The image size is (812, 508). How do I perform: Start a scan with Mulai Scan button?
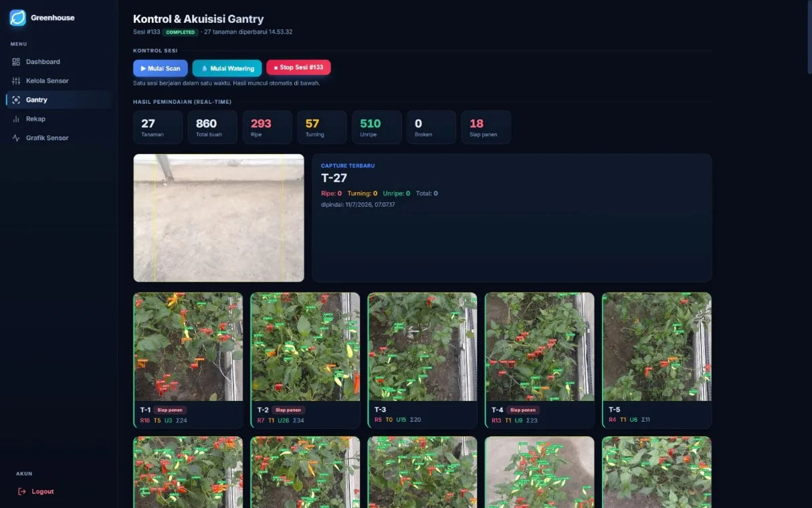coord(161,68)
